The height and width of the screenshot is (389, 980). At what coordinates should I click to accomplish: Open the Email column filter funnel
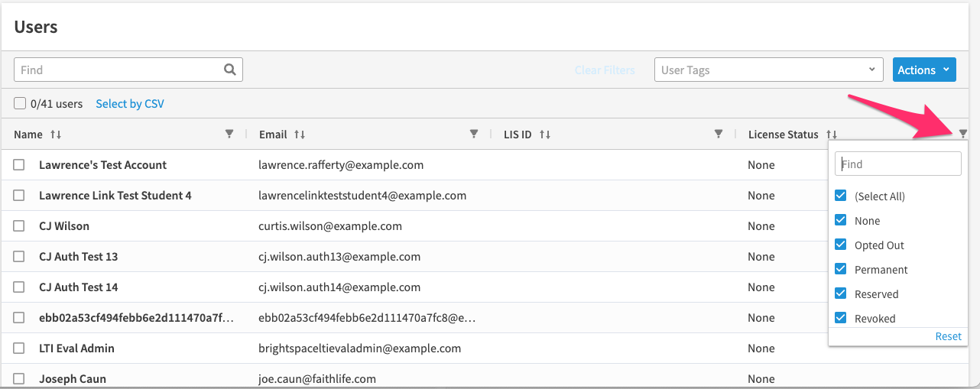pyautogui.click(x=474, y=134)
